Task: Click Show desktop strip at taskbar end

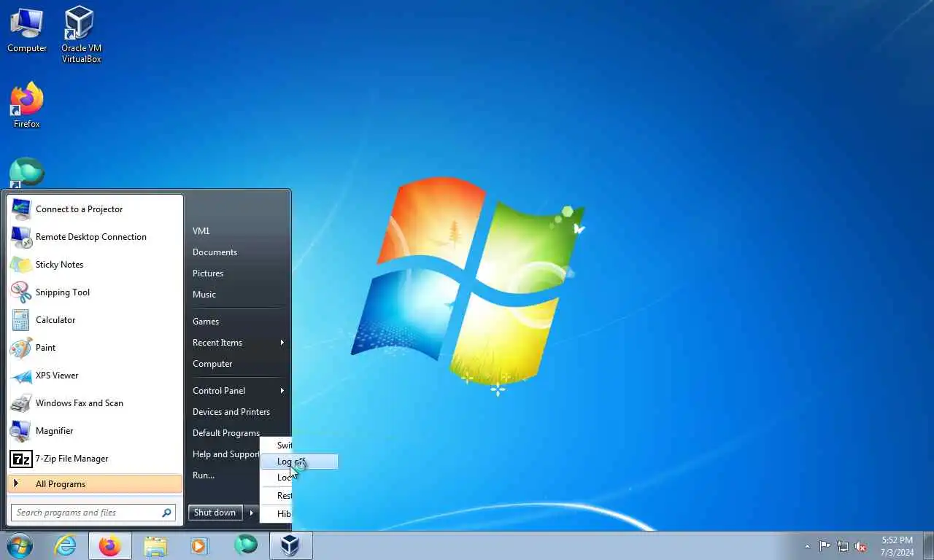Action: click(x=928, y=546)
